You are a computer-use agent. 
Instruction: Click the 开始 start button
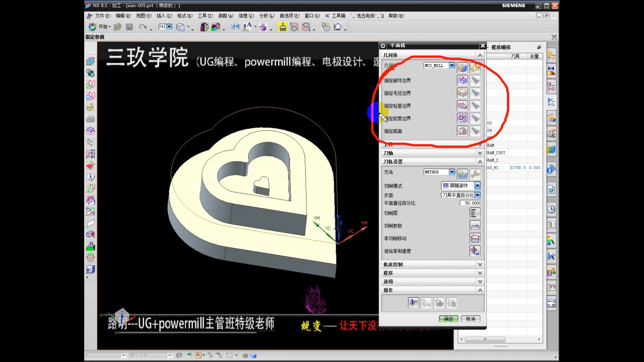click(100, 26)
